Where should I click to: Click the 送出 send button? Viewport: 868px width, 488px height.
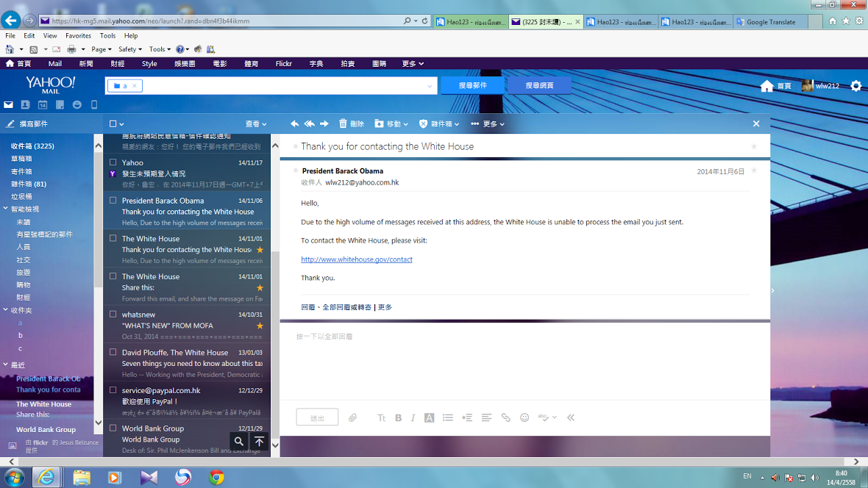(317, 417)
